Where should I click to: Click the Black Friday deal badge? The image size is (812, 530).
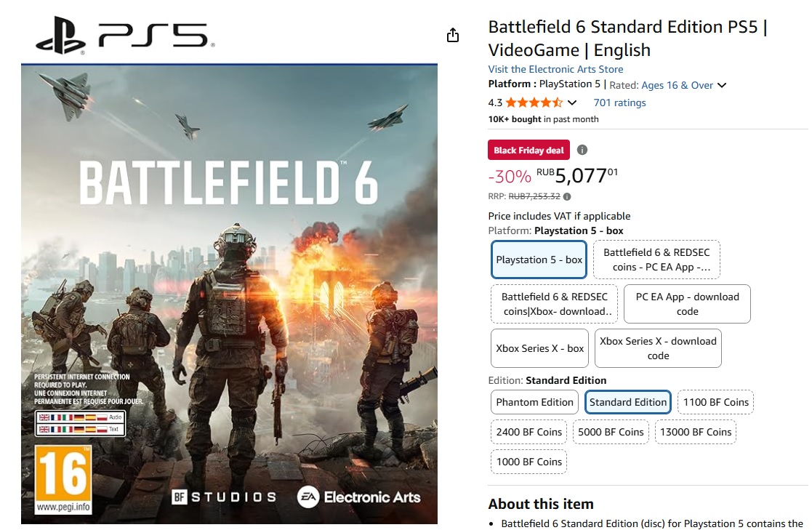tap(528, 150)
